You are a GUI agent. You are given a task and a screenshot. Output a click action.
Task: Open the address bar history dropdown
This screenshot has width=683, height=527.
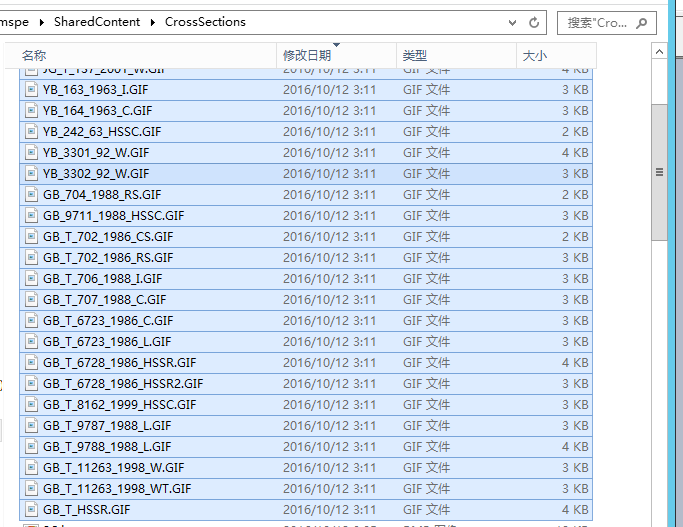[x=513, y=22]
